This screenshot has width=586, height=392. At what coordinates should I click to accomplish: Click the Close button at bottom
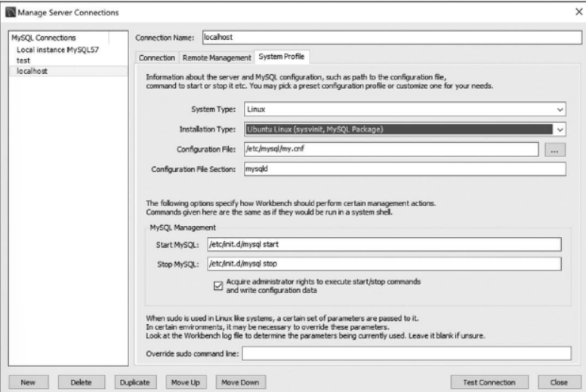pyautogui.click(x=560, y=382)
